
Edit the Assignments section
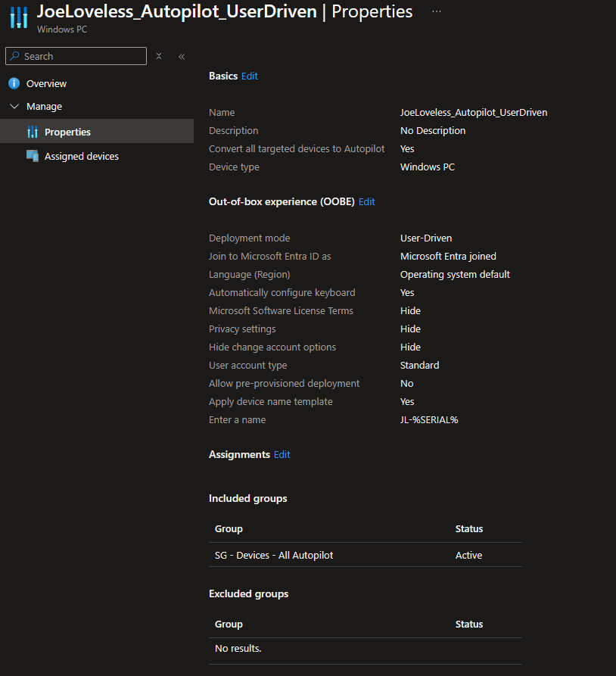pyautogui.click(x=282, y=454)
